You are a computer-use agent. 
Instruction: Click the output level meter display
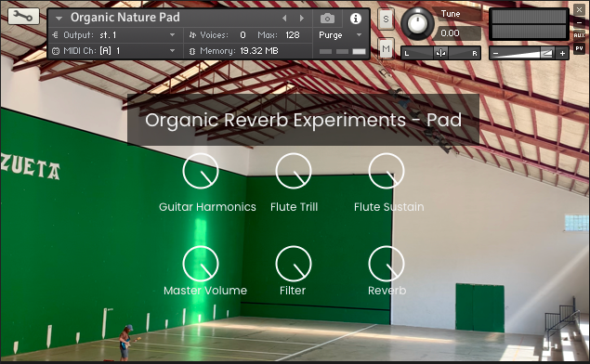click(x=529, y=24)
